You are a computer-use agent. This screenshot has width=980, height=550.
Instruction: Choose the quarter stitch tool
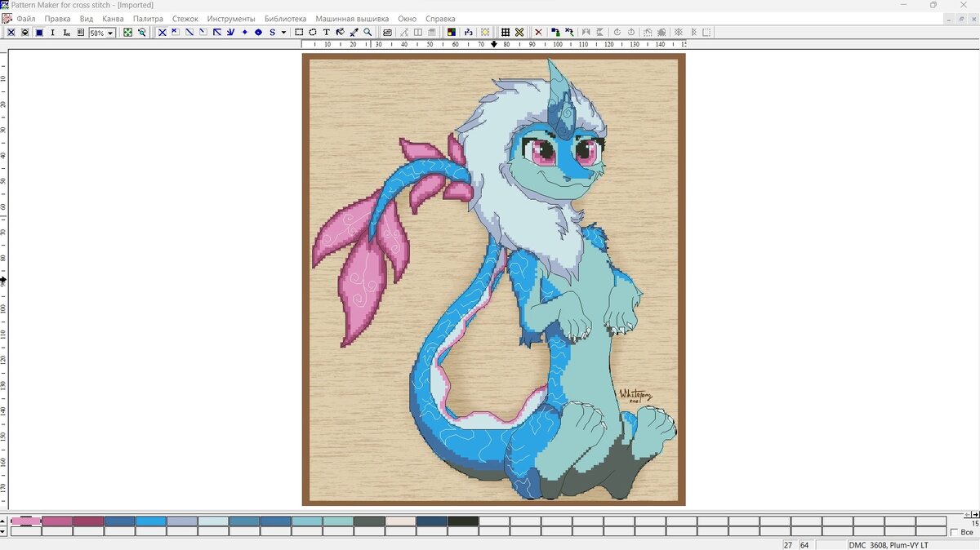point(203,33)
